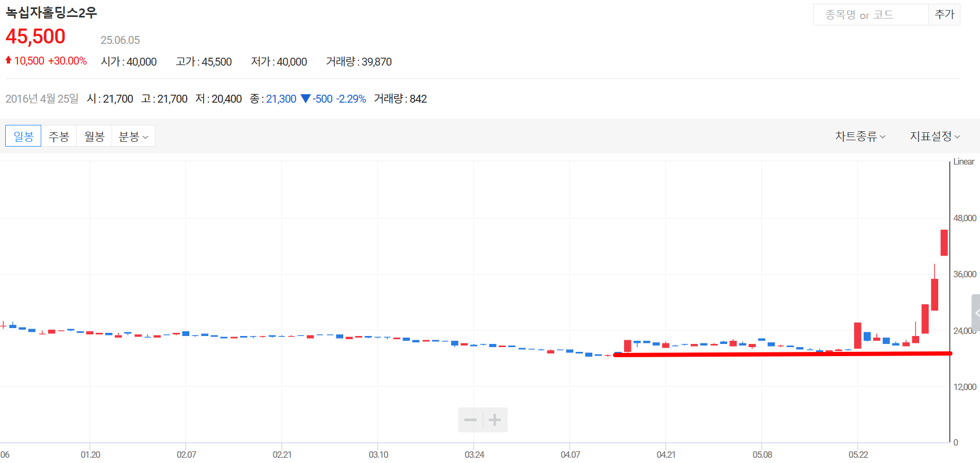Click the date 25.06.05
This screenshot has height=463, width=980.
[120, 40]
